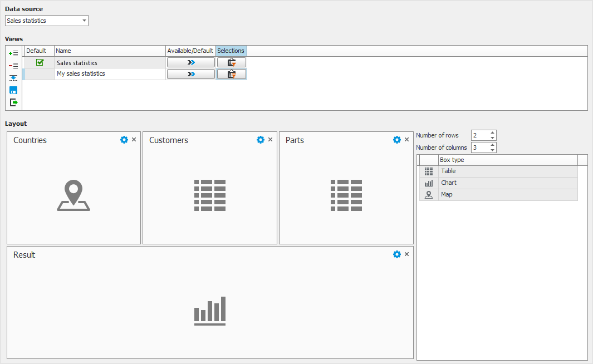Increase the Number of rows value
Screen dimensions: 593x364
click(x=492, y=133)
